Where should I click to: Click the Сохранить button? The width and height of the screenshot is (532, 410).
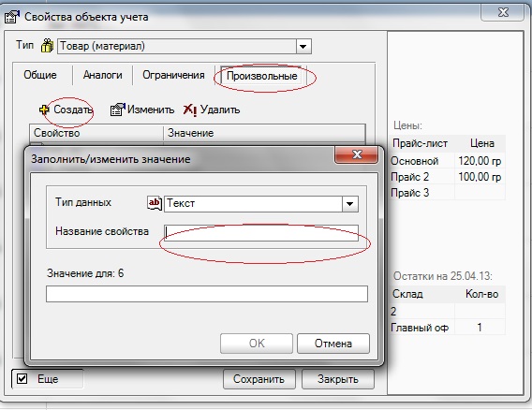pos(259,379)
